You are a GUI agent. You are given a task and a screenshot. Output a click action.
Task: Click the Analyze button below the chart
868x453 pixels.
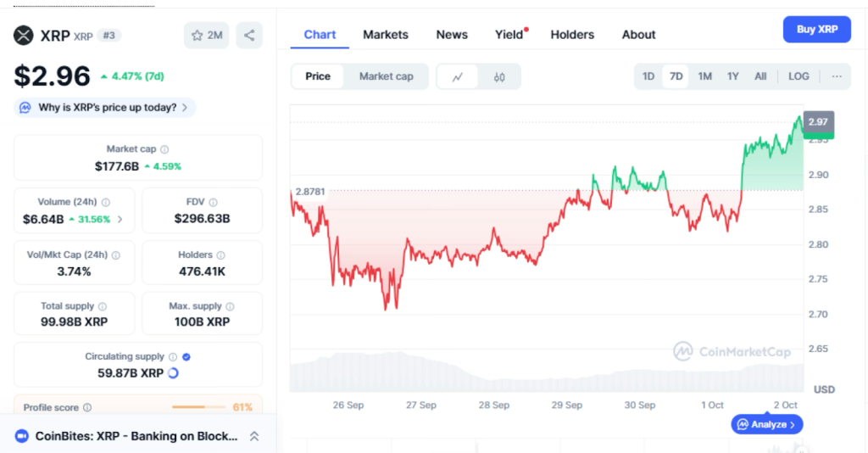click(766, 424)
